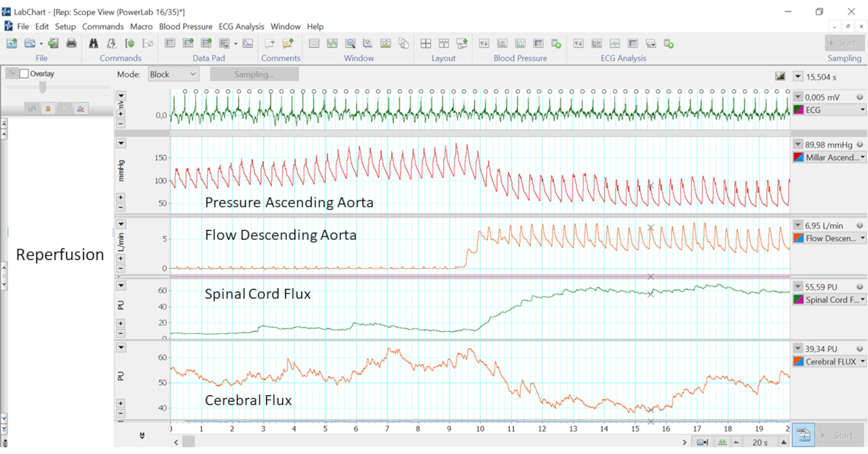The height and width of the screenshot is (454, 868).
Task: Open the Mode dropdown set to Block
Action: (x=173, y=74)
